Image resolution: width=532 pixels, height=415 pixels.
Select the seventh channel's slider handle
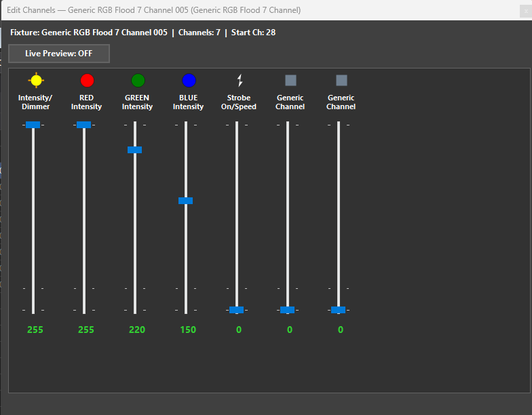[x=338, y=310]
